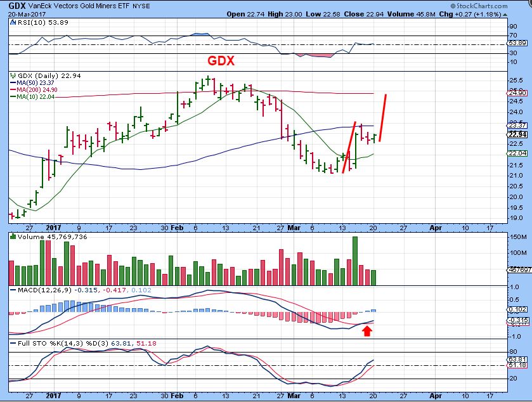The height and width of the screenshot is (402, 532).
Task: Click the 20-Mar-2017 date label
Action: tap(27, 14)
